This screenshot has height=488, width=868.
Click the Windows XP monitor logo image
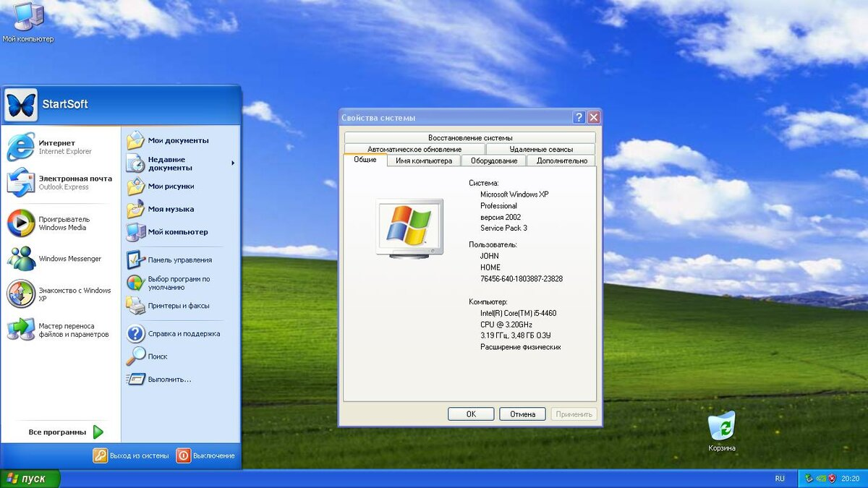409,228
